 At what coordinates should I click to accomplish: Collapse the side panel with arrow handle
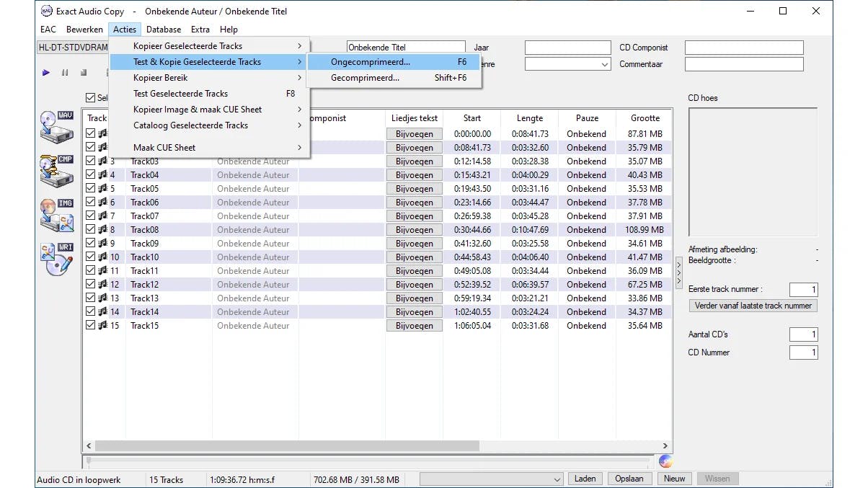click(x=678, y=275)
